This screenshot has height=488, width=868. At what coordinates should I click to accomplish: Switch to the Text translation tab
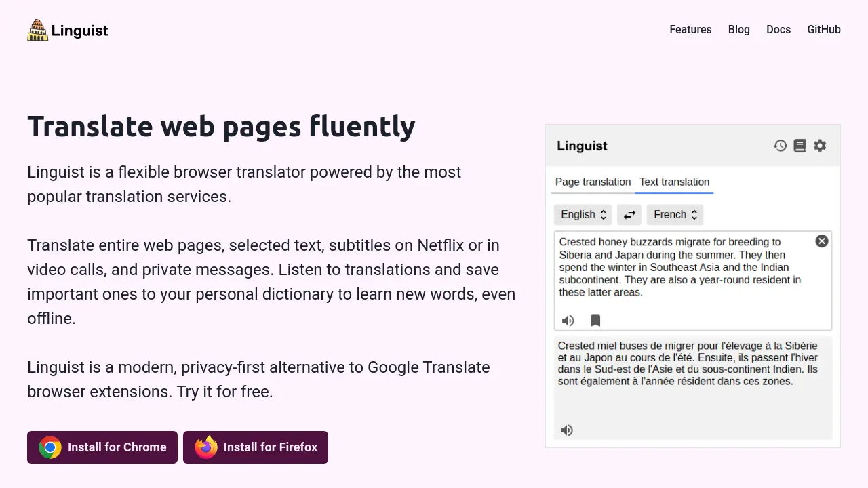click(674, 182)
